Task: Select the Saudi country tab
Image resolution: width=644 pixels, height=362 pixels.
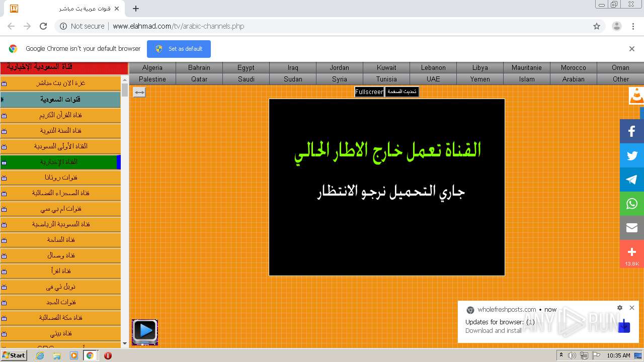Action: click(246, 79)
